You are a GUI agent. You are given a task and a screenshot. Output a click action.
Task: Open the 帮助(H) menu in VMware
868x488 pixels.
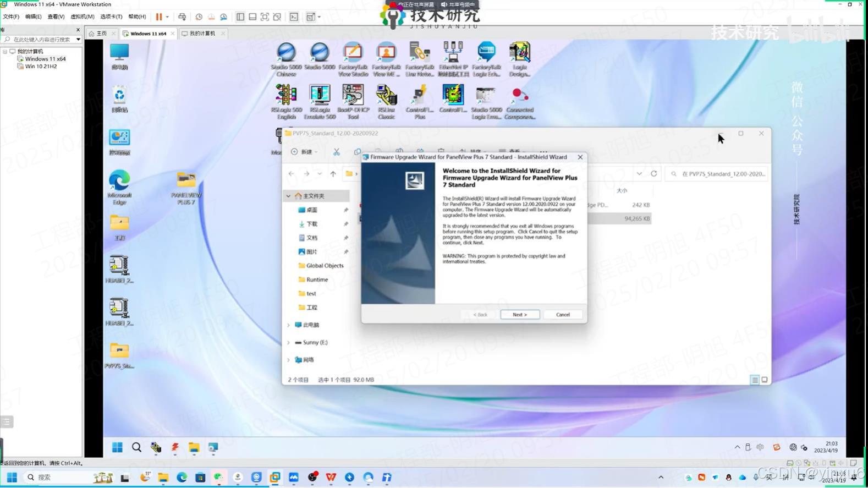point(137,17)
